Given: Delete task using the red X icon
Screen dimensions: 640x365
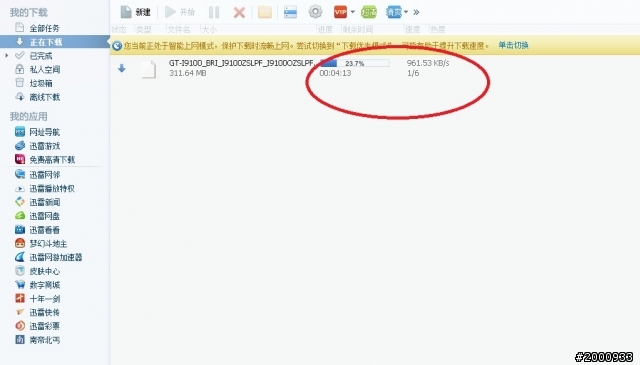Looking at the screenshot, I should (x=239, y=13).
